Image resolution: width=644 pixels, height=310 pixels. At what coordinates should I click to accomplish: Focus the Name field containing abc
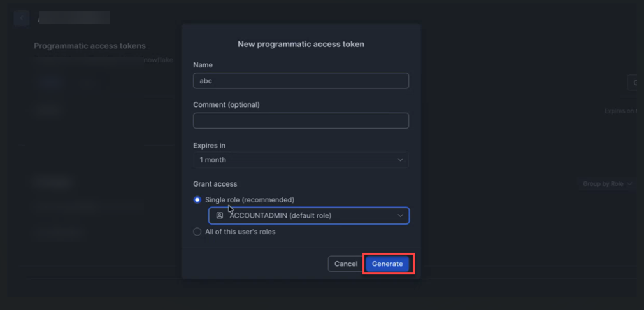[301, 81]
